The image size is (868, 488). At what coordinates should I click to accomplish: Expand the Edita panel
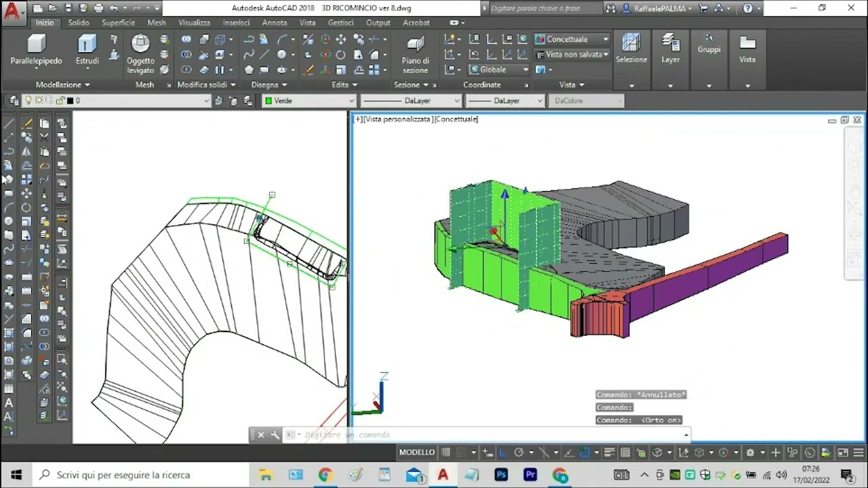tap(344, 85)
